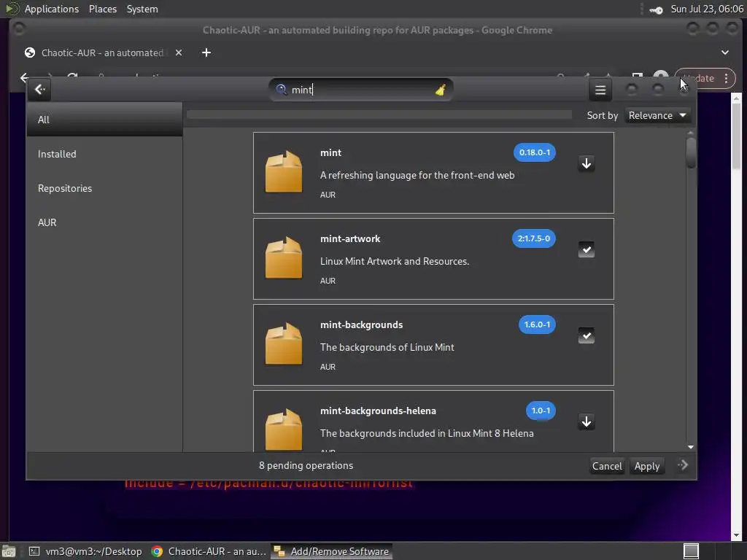Click the 8 pending operations text
This screenshot has width=747, height=560.
[x=306, y=465]
